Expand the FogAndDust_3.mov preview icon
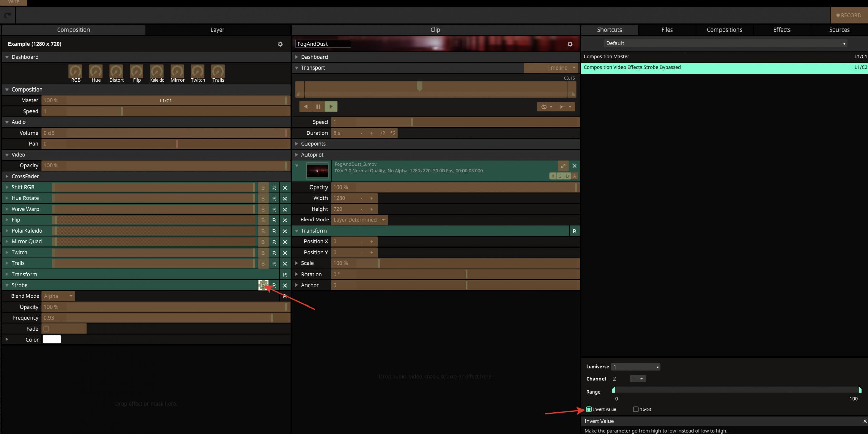 pyautogui.click(x=563, y=166)
